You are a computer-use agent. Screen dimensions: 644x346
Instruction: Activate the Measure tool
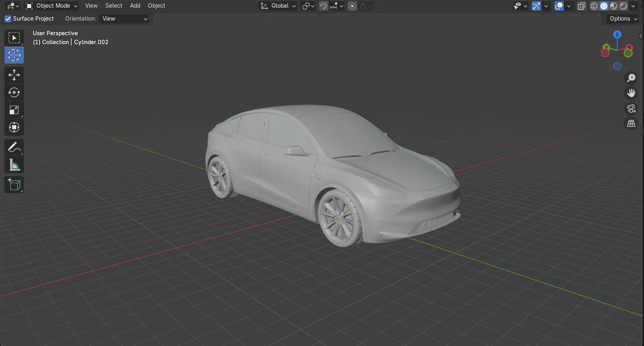[x=14, y=164]
